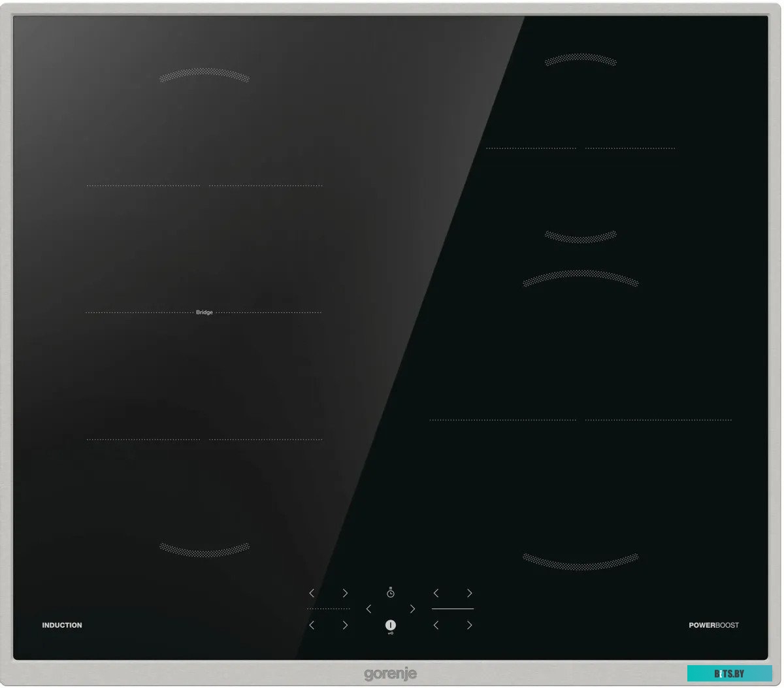
Task: Tap the POWERBOOST label
Action: 713,625
